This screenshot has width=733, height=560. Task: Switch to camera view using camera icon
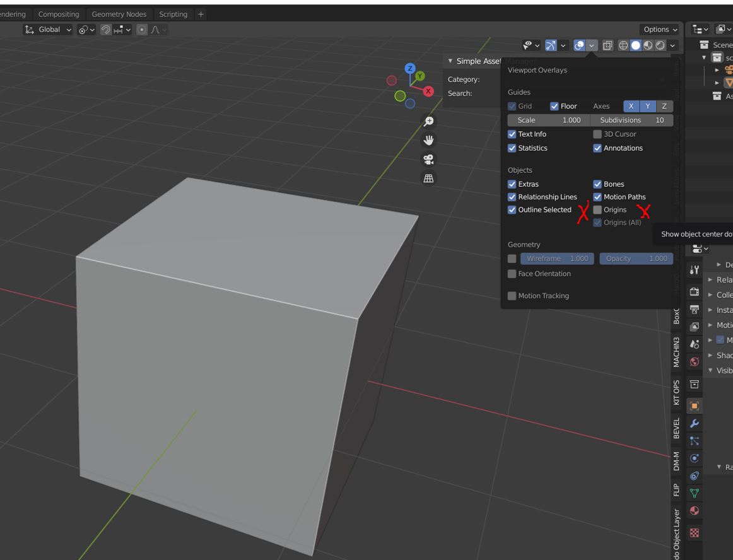point(429,159)
